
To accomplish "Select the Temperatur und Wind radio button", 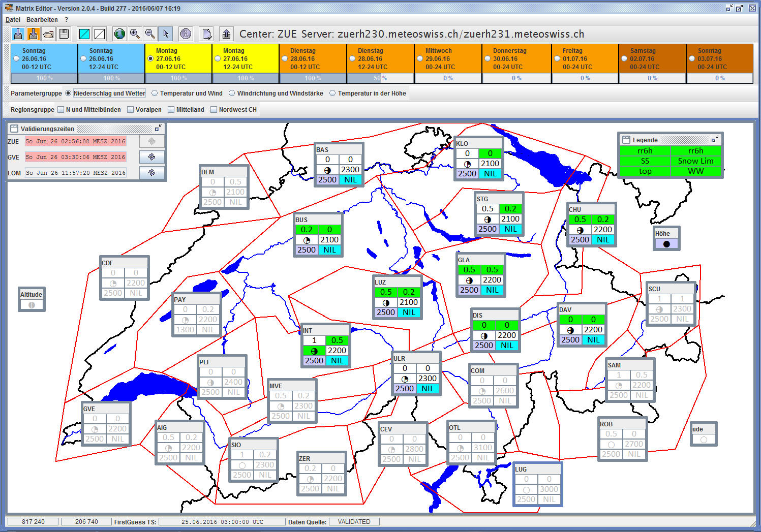I will click(155, 93).
